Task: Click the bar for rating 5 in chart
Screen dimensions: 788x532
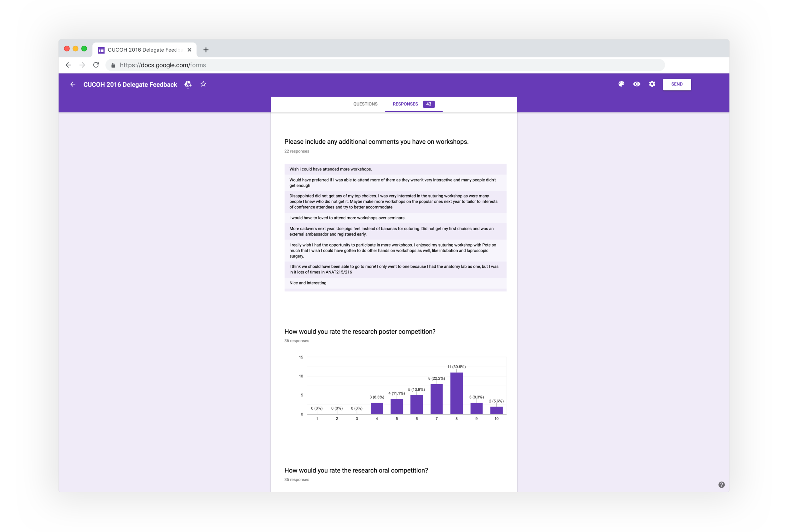Action: click(x=397, y=406)
